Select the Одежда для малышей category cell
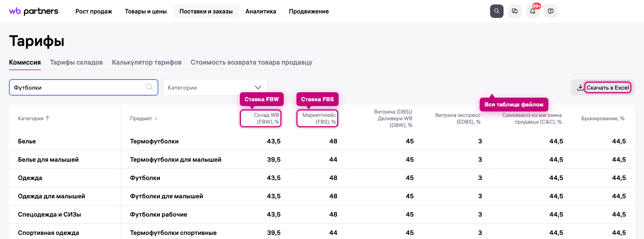 (52, 196)
